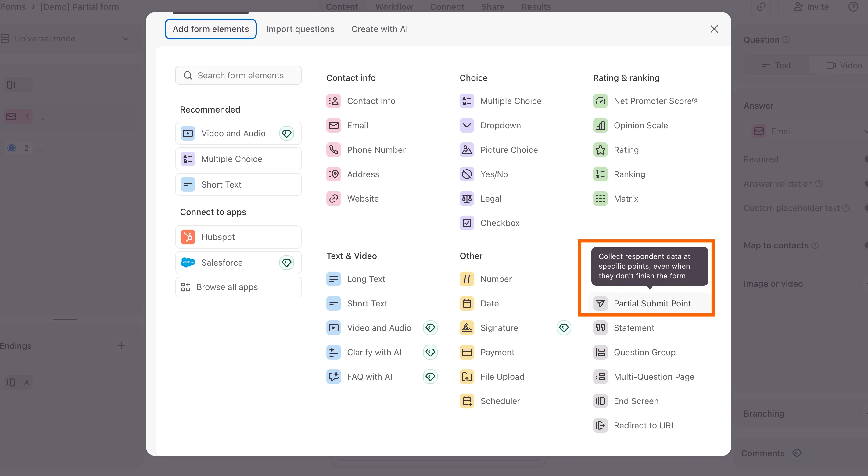Select ending A in sidebar
This screenshot has height=476, width=868.
click(18, 382)
